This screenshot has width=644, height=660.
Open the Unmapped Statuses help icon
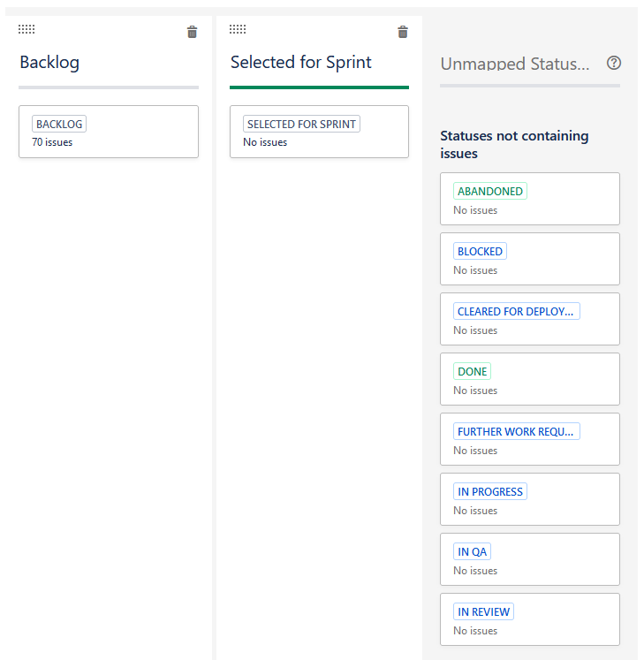point(614,63)
